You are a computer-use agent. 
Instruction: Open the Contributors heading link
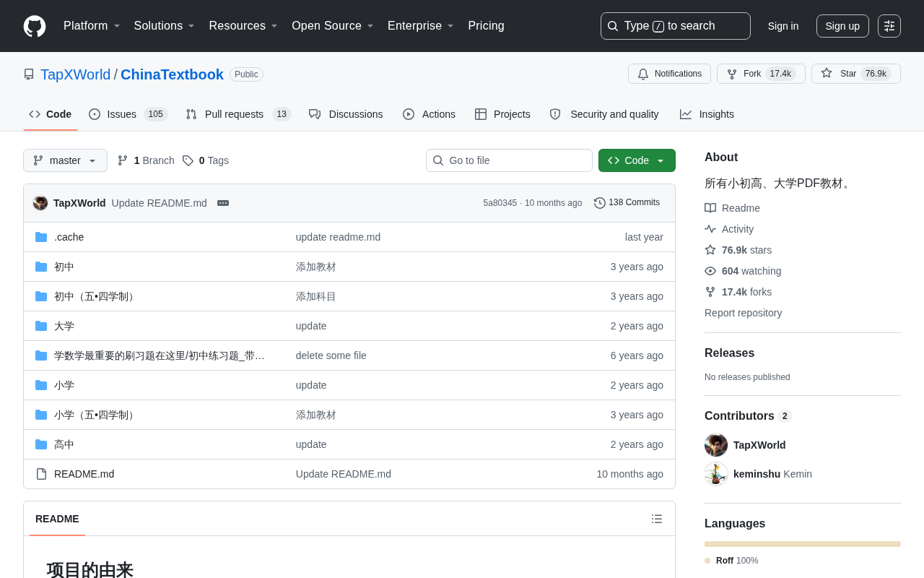748,416
